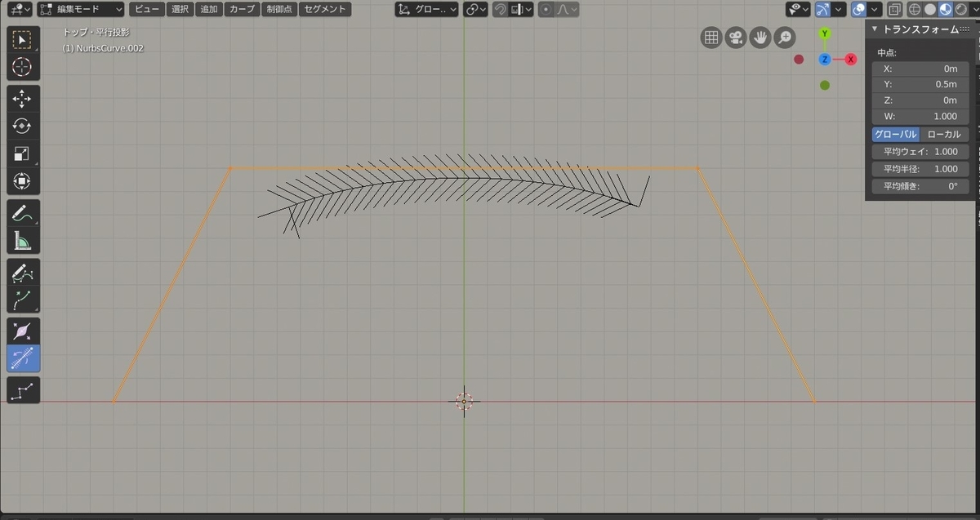
Task: Click the Y 0.5m coordinate field
Action: (x=920, y=85)
